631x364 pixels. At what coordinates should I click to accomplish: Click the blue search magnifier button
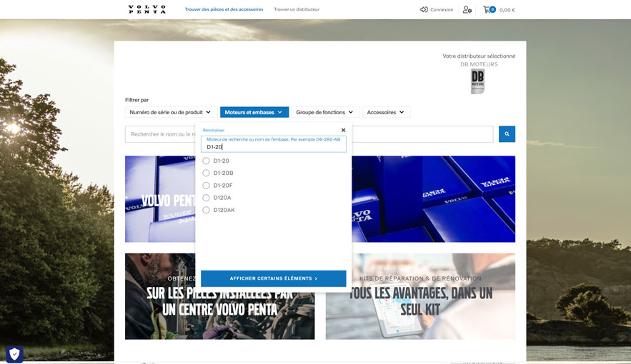pyautogui.click(x=507, y=134)
